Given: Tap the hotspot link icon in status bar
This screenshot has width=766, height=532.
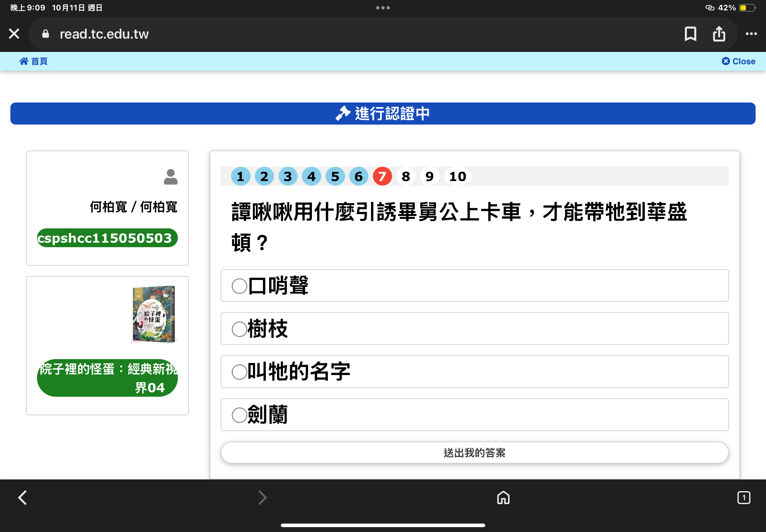Looking at the screenshot, I should tap(710, 8).
